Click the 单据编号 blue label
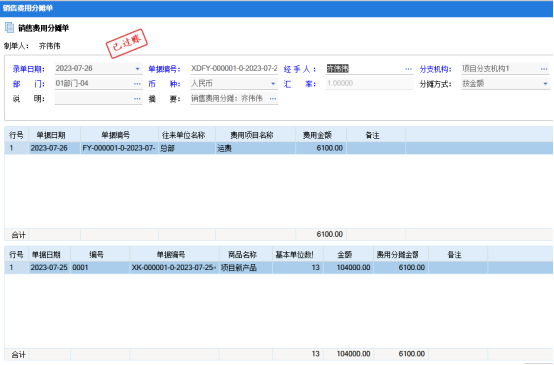The height and width of the screenshot is (365, 554). point(164,69)
